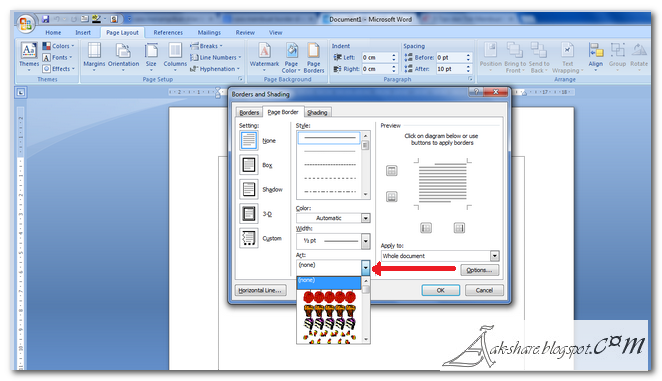Click the Watermark icon
This screenshot has height=381, width=662.
pyautogui.click(x=264, y=57)
